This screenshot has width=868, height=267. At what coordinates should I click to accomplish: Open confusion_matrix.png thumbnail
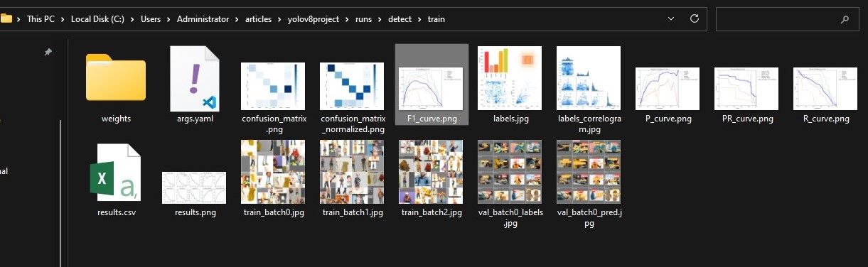click(273, 86)
